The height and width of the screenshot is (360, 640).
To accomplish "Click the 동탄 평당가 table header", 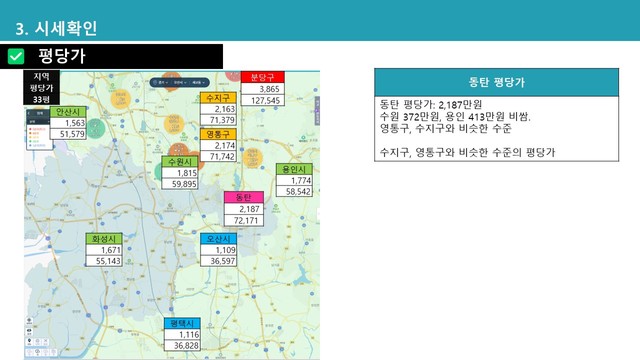I will [x=496, y=82].
